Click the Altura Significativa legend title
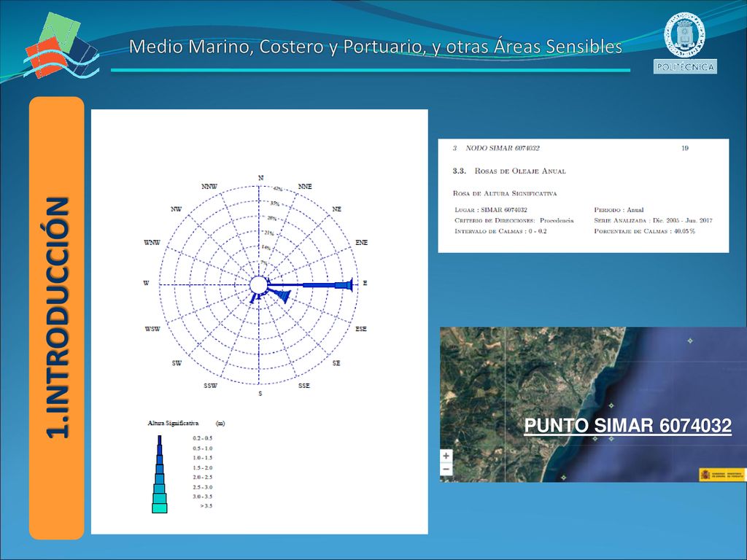The height and width of the screenshot is (560, 747). (173, 423)
